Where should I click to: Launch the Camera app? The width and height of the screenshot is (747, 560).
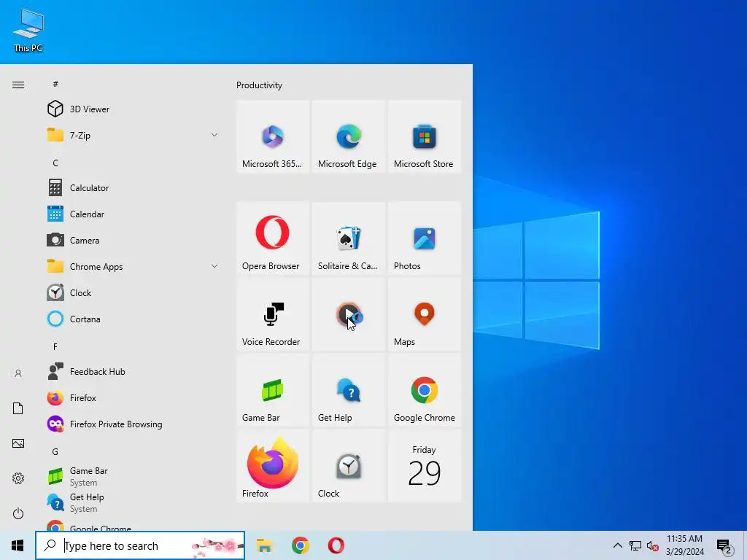coord(133,240)
